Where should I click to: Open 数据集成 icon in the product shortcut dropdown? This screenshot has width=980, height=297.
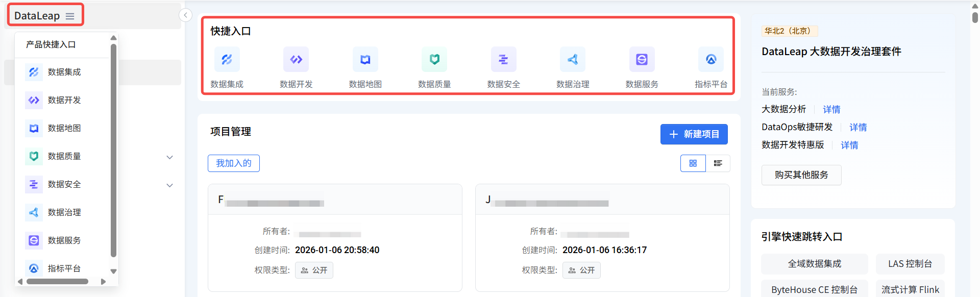click(34, 72)
